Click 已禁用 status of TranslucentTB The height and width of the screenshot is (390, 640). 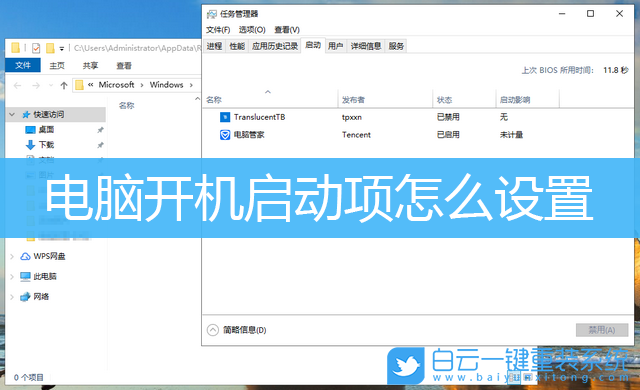pos(448,117)
